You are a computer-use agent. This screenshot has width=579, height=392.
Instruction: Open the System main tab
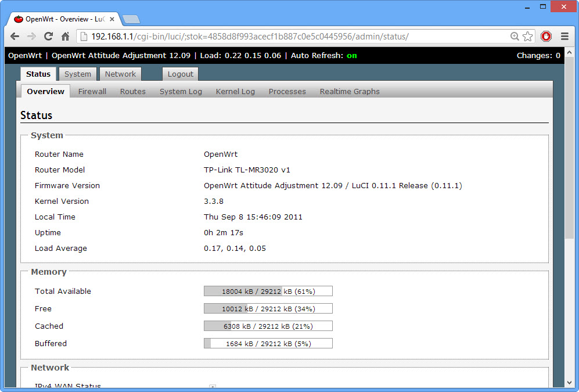tap(78, 74)
